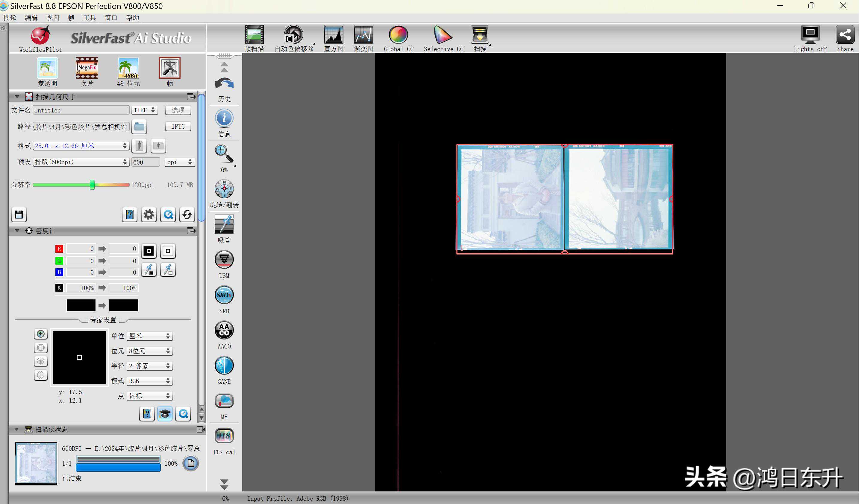Open the 工具 menu

point(89,18)
